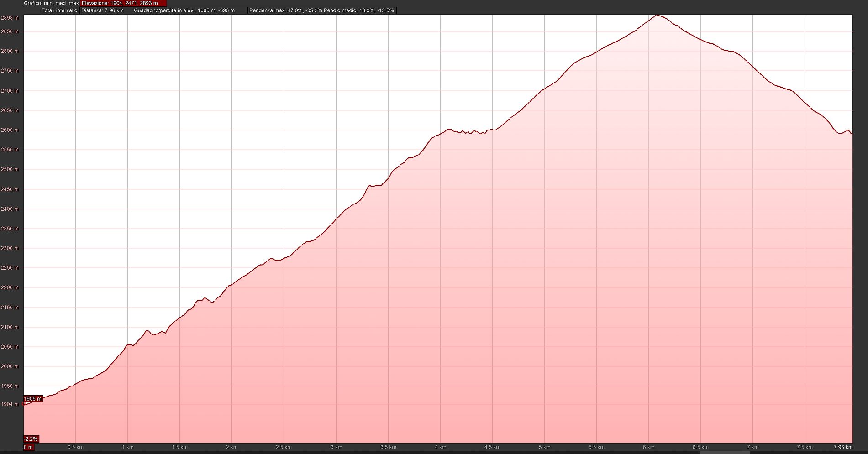
Task: Click the summit peak of the elevation profile
Action: pyautogui.click(x=657, y=15)
